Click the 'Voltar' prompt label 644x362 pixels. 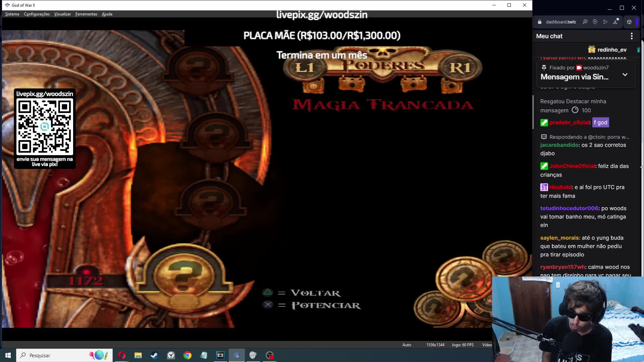[x=315, y=293]
